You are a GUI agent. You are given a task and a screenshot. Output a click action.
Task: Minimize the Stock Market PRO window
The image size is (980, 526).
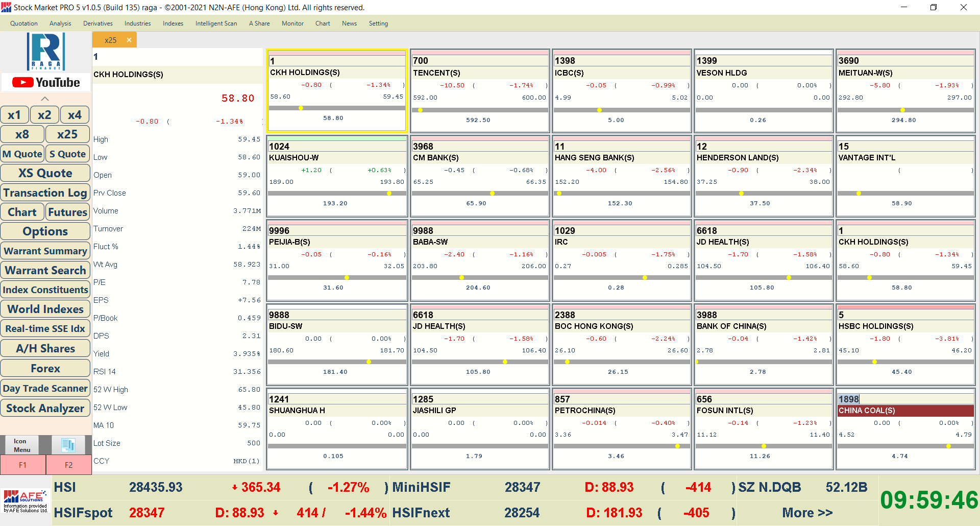pyautogui.click(x=904, y=7)
